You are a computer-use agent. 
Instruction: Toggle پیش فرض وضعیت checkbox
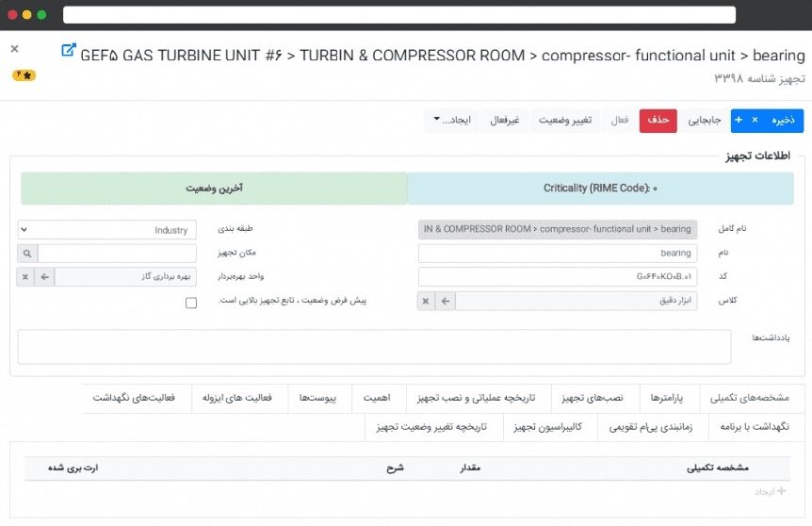click(x=191, y=303)
